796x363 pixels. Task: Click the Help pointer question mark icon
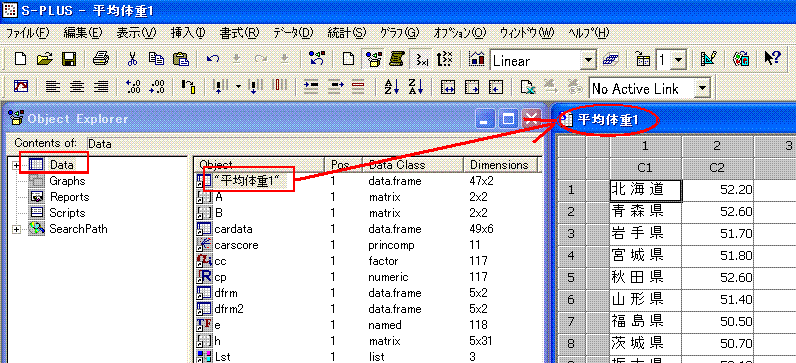click(772, 59)
